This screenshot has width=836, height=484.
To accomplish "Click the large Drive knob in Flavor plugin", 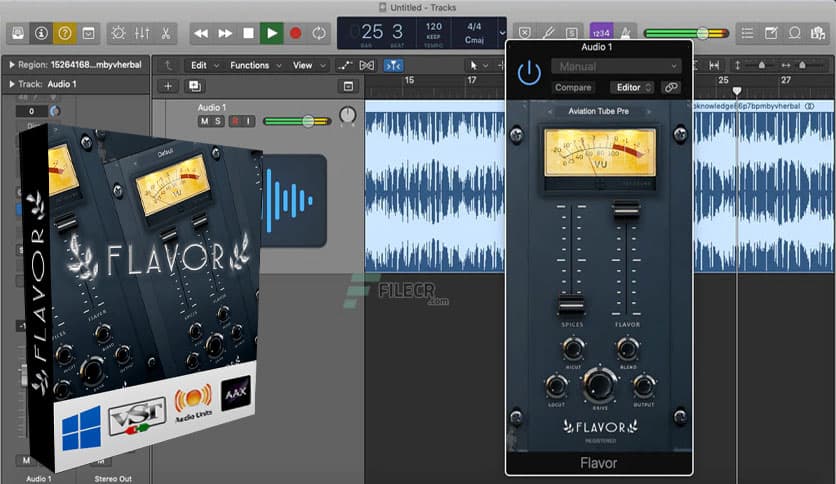I will point(600,385).
